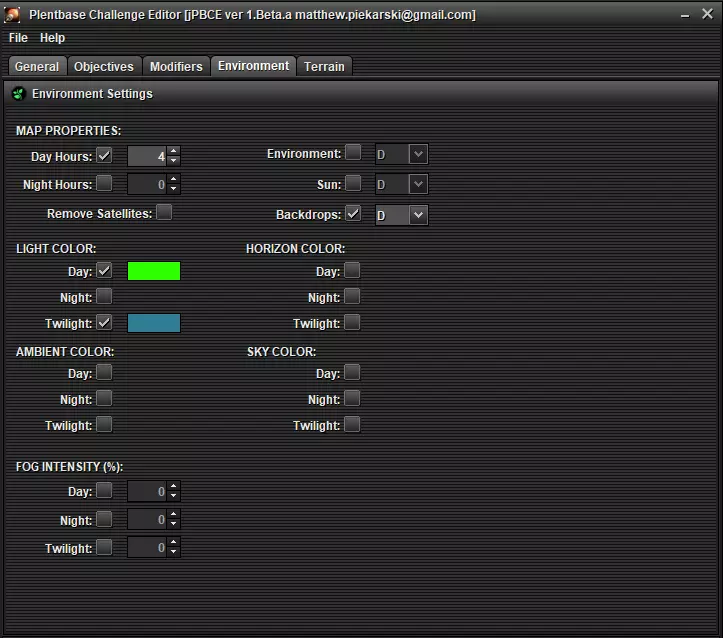The image size is (723, 638).
Task: Open the File menu
Action: pyautogui.click(x=18, y=38)
